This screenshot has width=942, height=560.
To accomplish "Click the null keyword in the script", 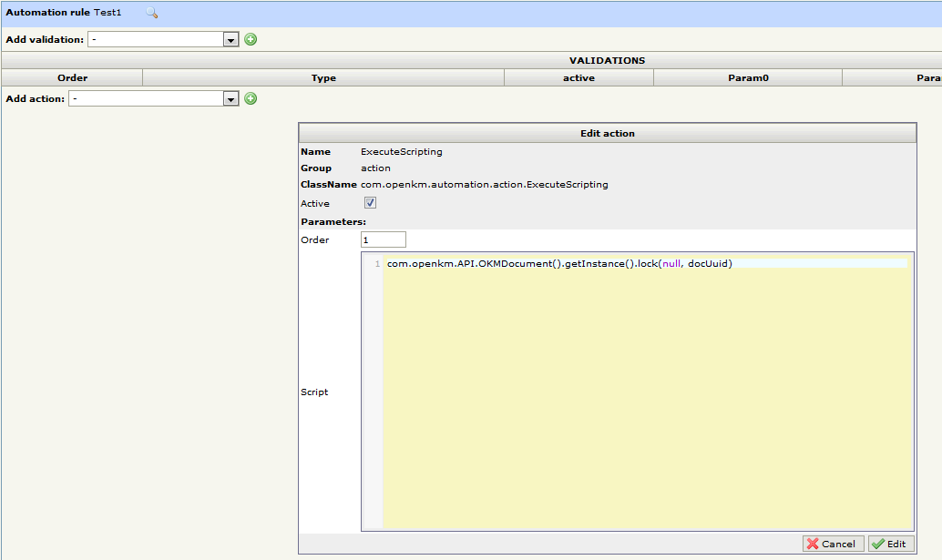I will 671,264.
